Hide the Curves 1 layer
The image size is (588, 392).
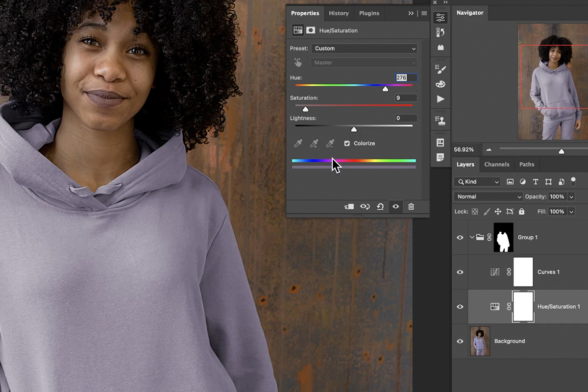(460, 272)
